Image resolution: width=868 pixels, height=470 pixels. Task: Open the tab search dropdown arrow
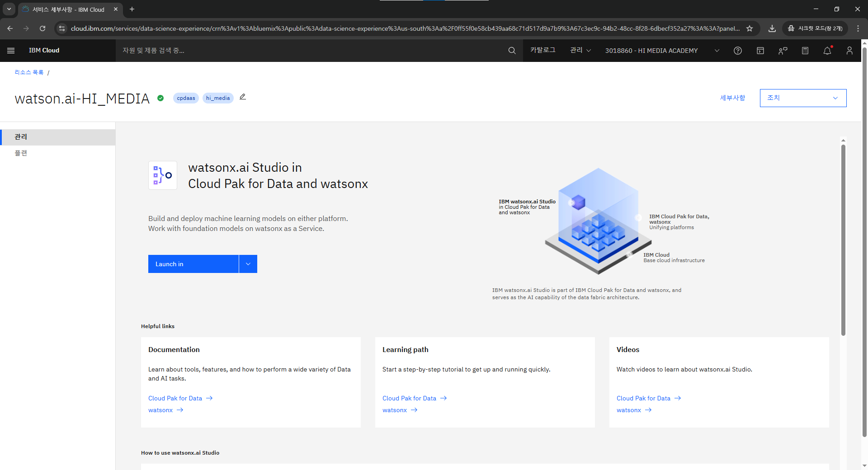pos(9,9)
